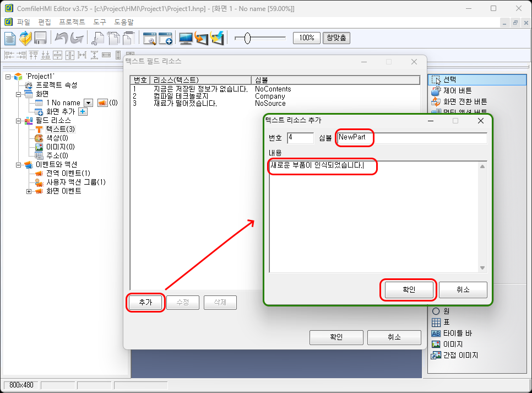Viewport: 532px width, 393px height.
Task: Click the megaphone event icon beside No name
Action: (102, 103)
